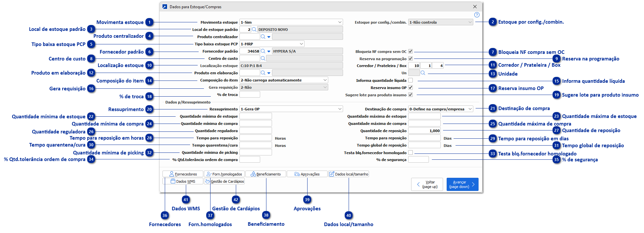Open the Dados WMS section
The height and width of the screenshot is (233, 644).
click(183, 181)
